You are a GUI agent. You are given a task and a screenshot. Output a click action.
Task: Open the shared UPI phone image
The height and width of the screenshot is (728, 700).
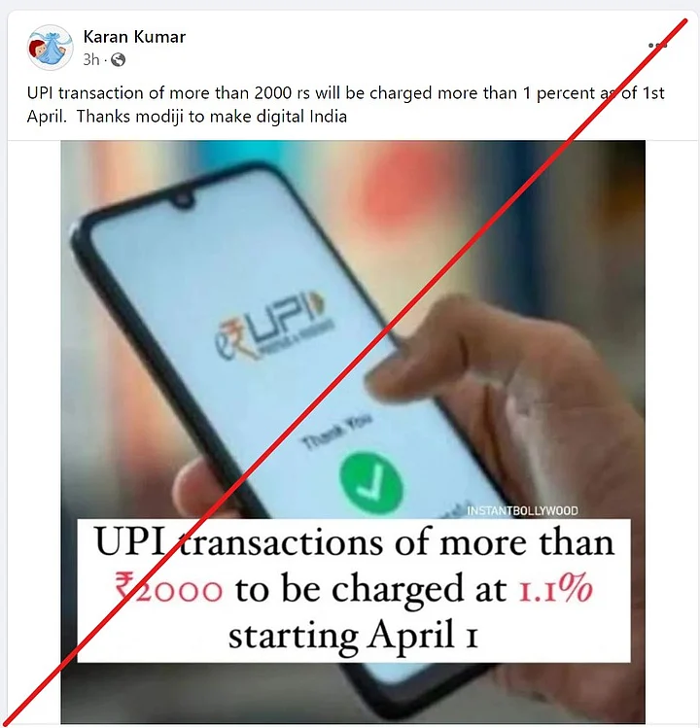point(353,432)
